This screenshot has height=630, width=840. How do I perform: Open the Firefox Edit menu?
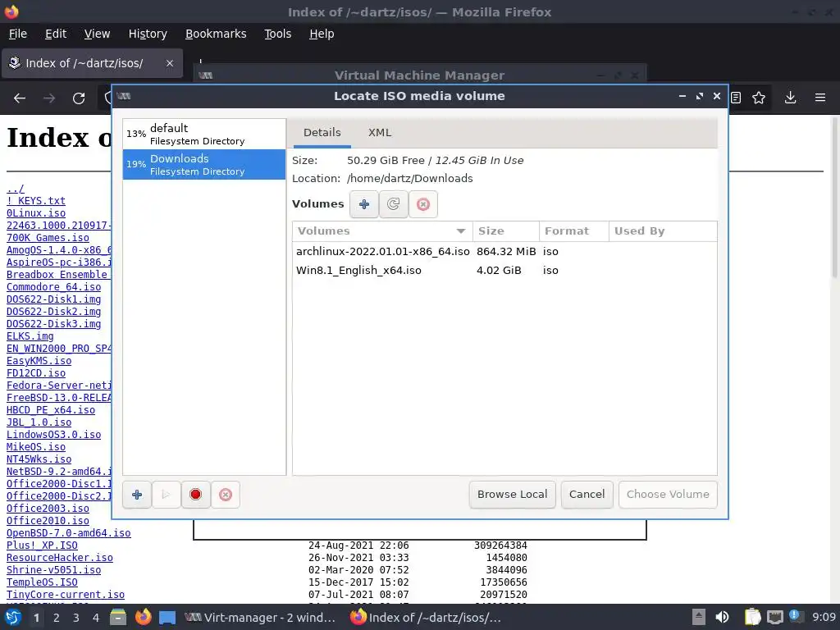[x=56, y=34]
